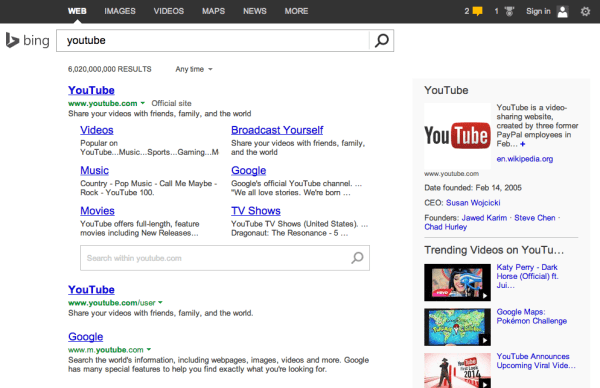600x388 pixels.
Task: Play the Katy Perry Dark Horse video thumbnail
Action: pyautogui.click(x=457, y=282)
